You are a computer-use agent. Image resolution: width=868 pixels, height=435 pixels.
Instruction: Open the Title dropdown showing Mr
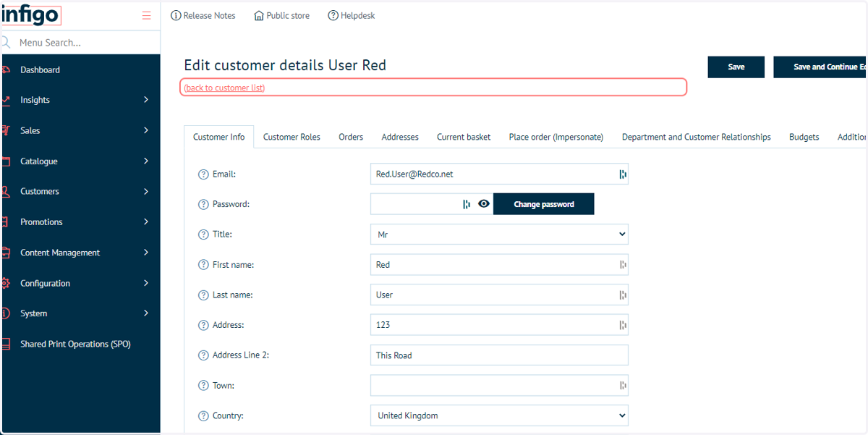pyautogui.click(x=499, y=235)
